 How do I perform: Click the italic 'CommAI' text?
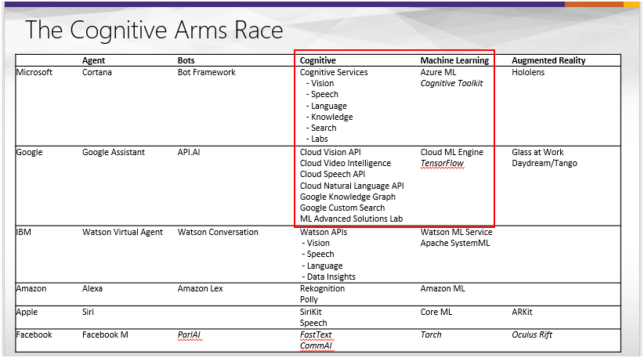pyautogui.click(x=316, y=346)
